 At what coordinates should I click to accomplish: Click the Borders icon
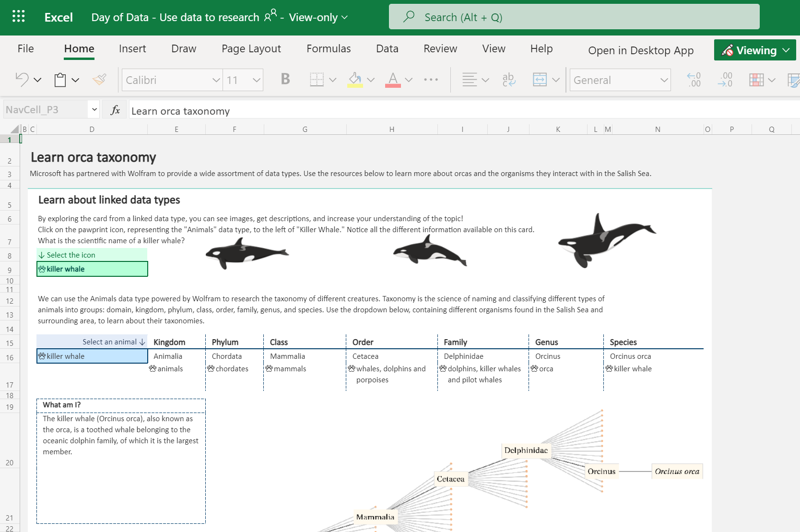click(317, 80)
